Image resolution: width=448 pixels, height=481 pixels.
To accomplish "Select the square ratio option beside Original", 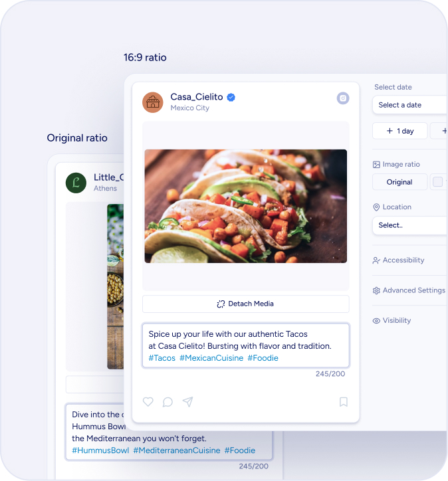I will [439, 182].
